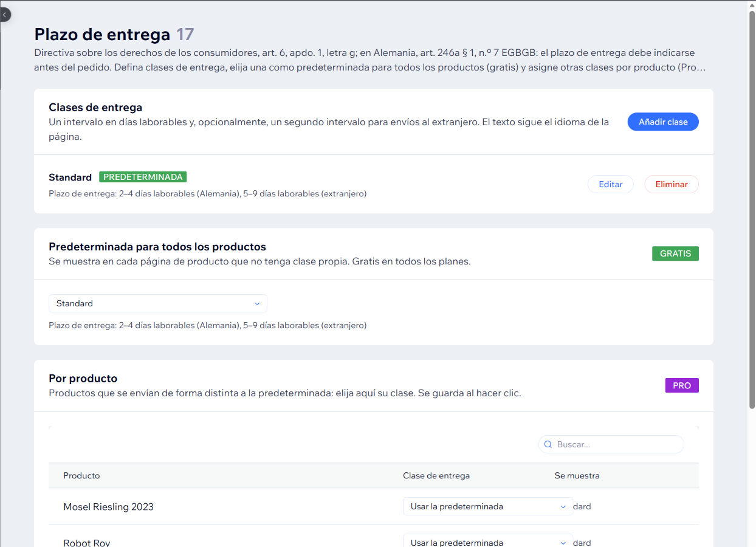Focus the Buscar search field

[x=611, y=444]
